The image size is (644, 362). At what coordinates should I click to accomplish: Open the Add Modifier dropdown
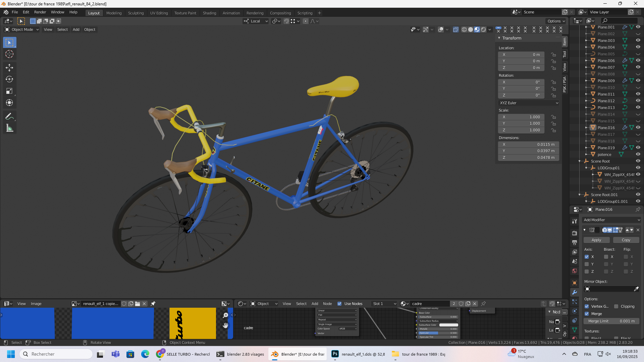click(611, 220)
